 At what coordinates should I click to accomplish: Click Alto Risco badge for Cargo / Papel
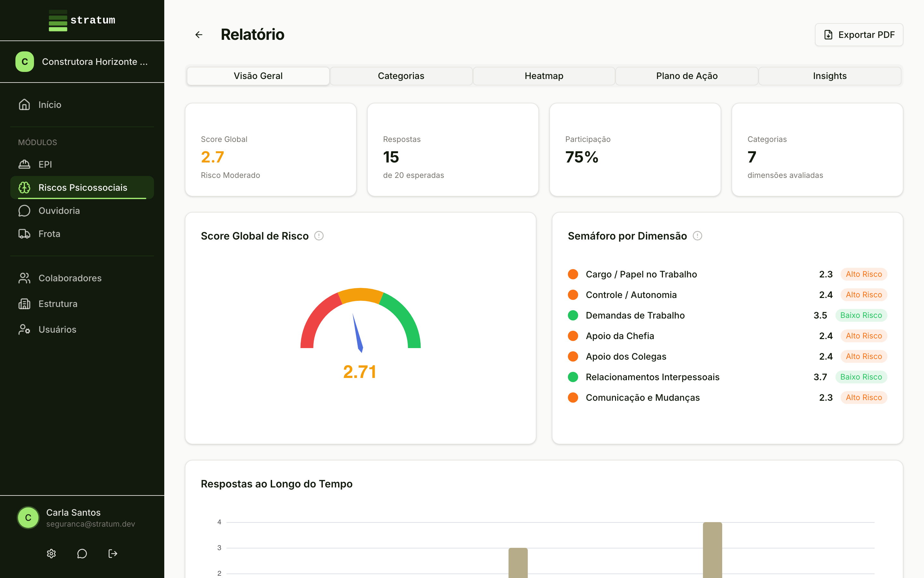864,274
